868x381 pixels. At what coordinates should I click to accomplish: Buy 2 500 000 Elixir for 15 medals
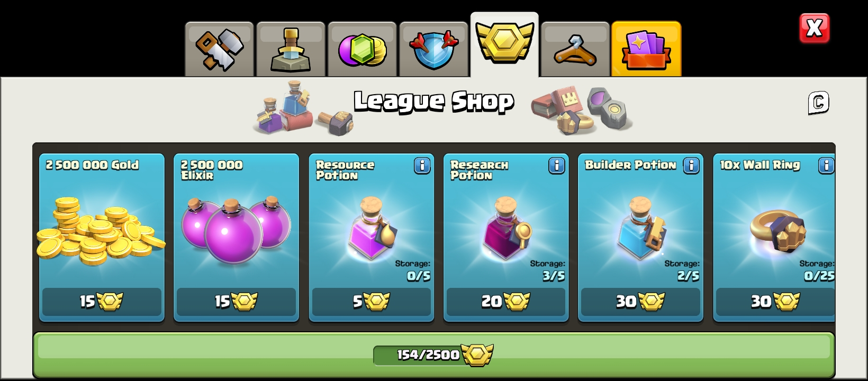click(x=236, y=302)
